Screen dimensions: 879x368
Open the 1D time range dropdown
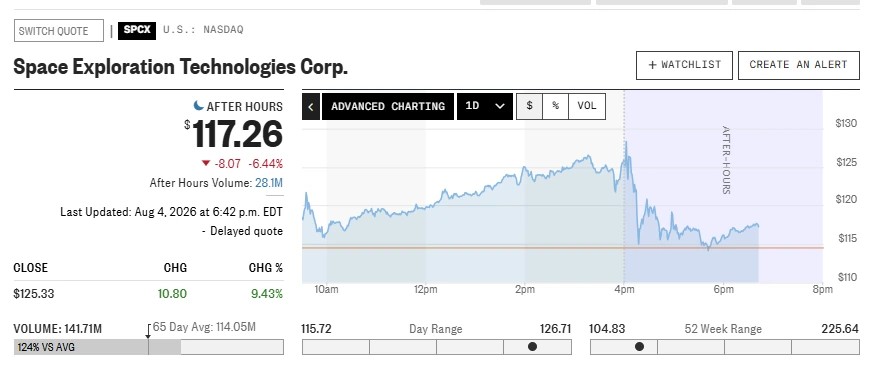point(485,107)
